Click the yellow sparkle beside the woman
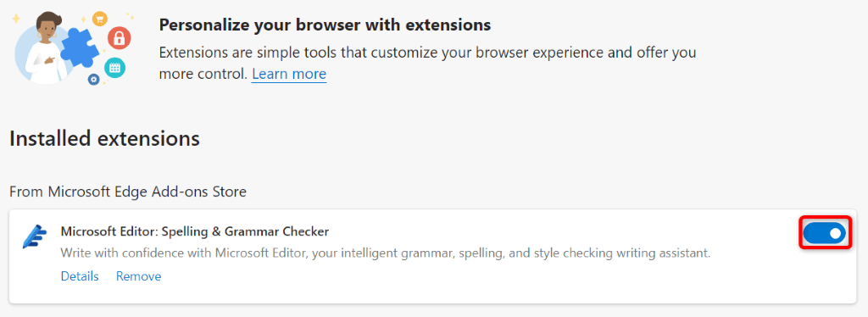Viewport: 868px width, 317px height. point(16,19)
